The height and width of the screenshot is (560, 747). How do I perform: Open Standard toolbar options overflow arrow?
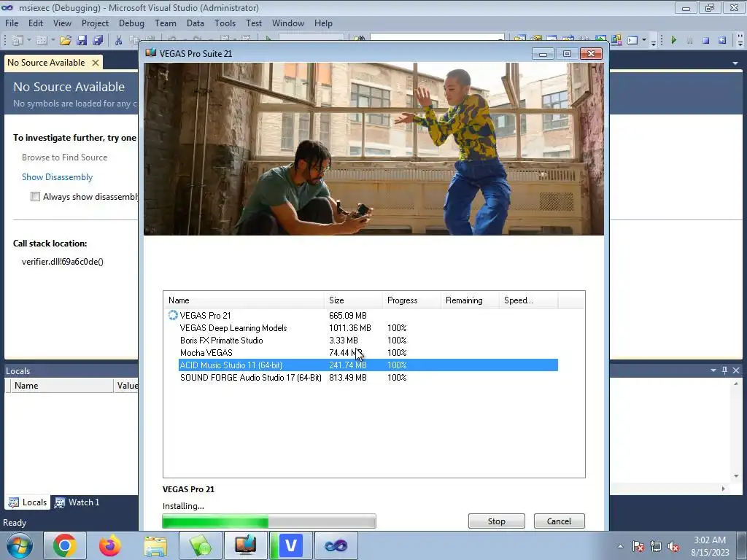(654, 42)
